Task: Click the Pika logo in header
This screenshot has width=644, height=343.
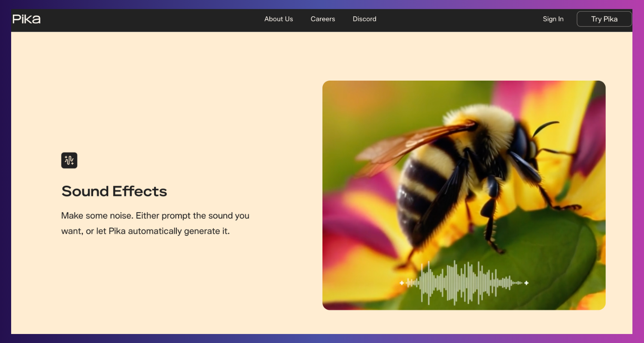Action: [27, 19]
